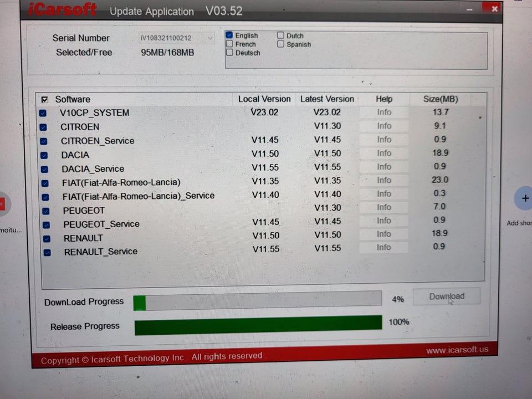Open Info for CITROEN
The image size is (532, 399).
(x=383, y=126)
